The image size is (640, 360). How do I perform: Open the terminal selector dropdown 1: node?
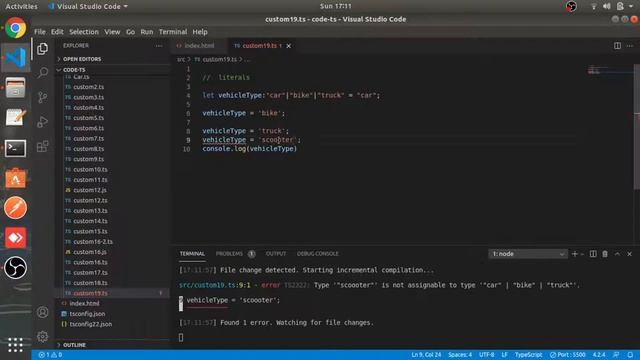[x=527, y=254]
